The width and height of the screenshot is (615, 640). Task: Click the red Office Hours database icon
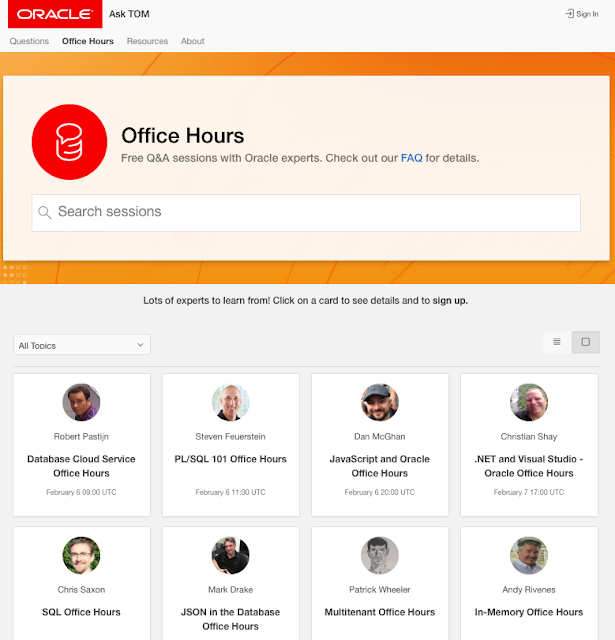tap(69, 142)
